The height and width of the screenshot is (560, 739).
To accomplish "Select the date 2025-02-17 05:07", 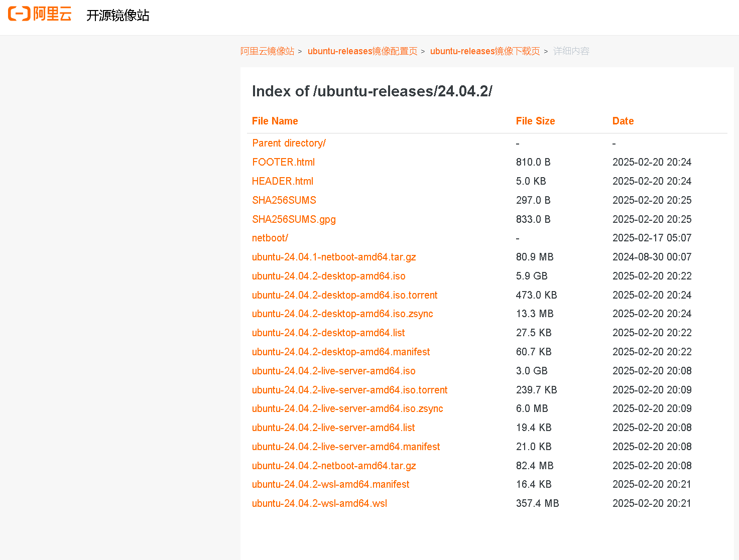I will pyautogui.click(x=652, y=238).
